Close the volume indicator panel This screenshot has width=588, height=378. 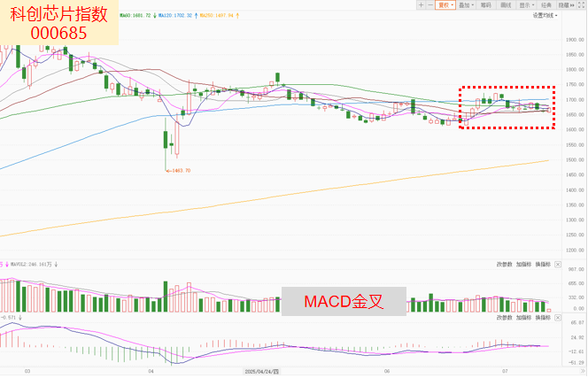point(558,265)
